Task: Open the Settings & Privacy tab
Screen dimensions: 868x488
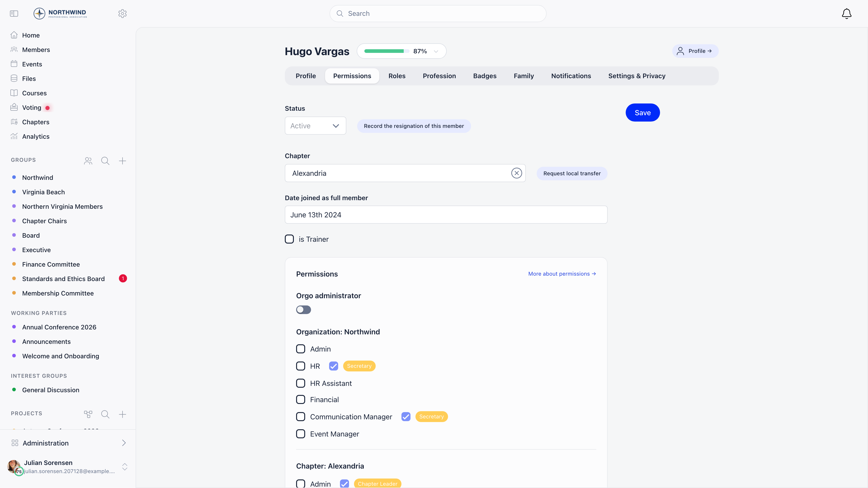Action: click(x=637, y=76)
